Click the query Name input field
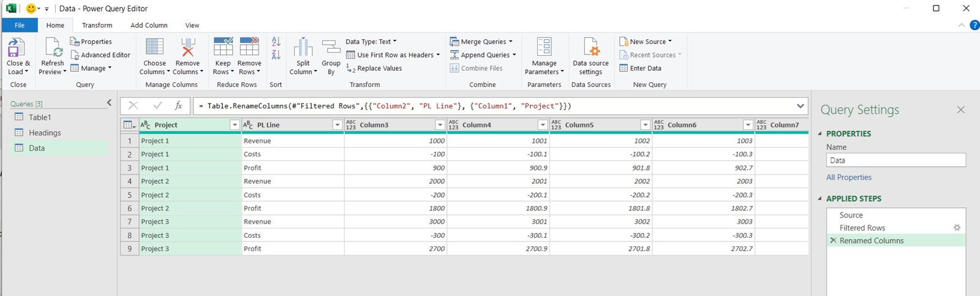980x296 pixels. [x=895, y=161]
